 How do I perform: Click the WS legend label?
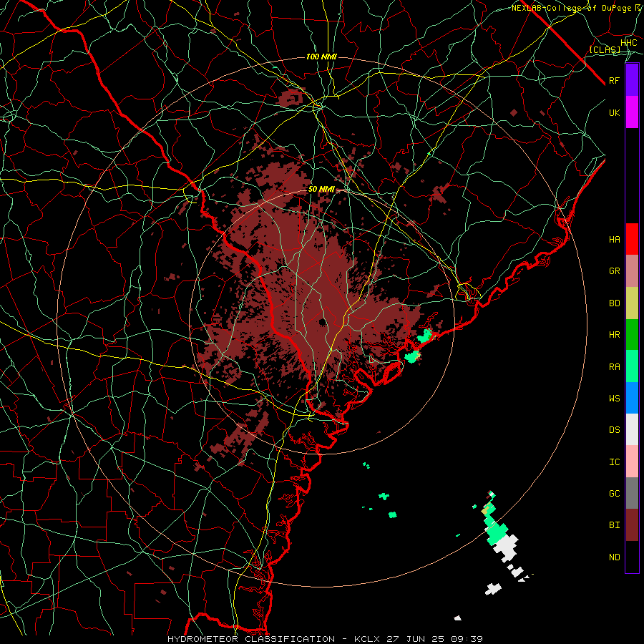point(614,398)
